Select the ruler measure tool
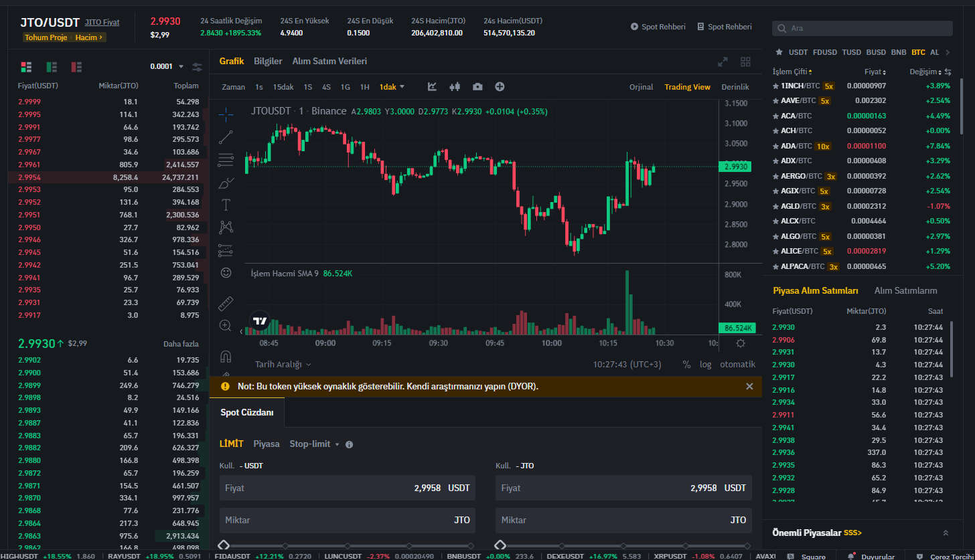975x560 pixels. click(x=226, y=304)
